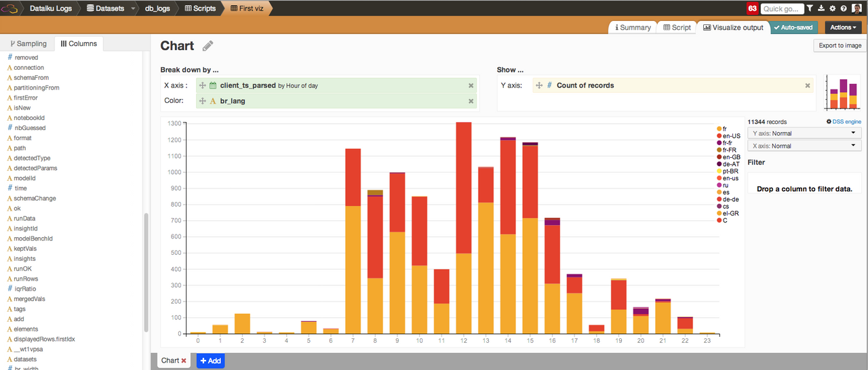This screenshot has height=370, width=868.
Task: Click the pencil icon to rename Chart
Action: [208, 46]
